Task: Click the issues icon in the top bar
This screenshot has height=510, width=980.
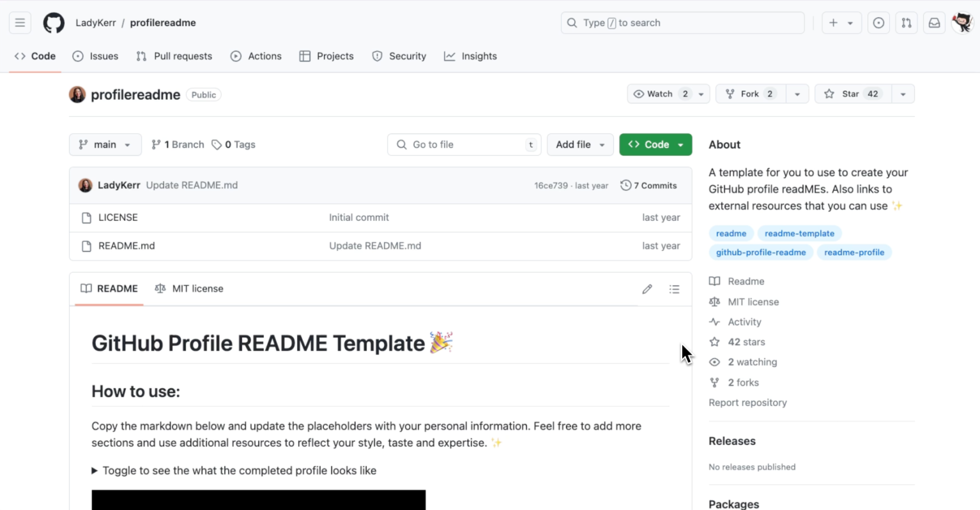Action: [878, 22]
